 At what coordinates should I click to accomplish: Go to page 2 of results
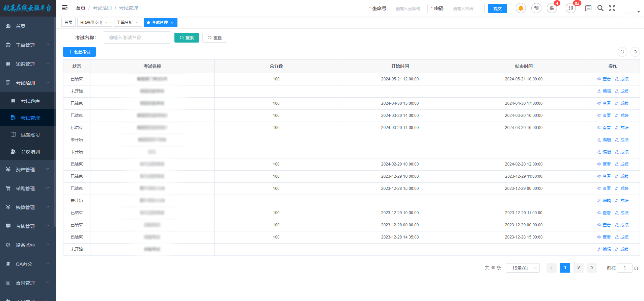pyautogui.click(x=578, y=268)
